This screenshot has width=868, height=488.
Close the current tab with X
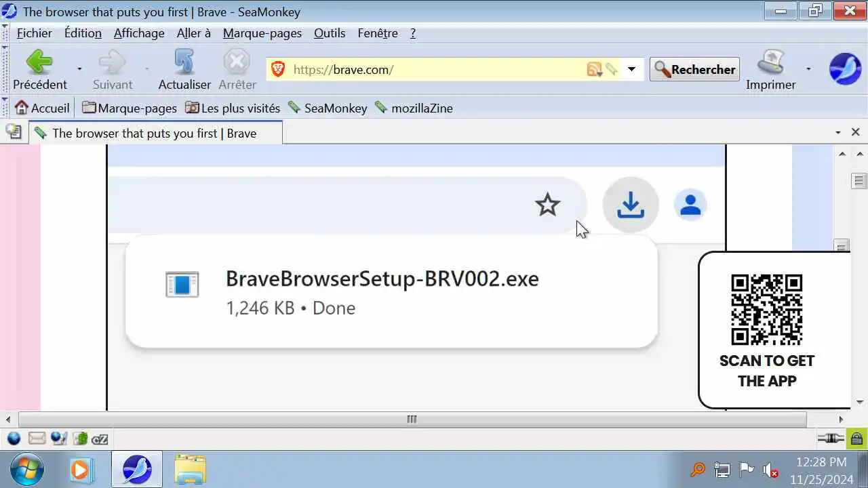(855, 132)
